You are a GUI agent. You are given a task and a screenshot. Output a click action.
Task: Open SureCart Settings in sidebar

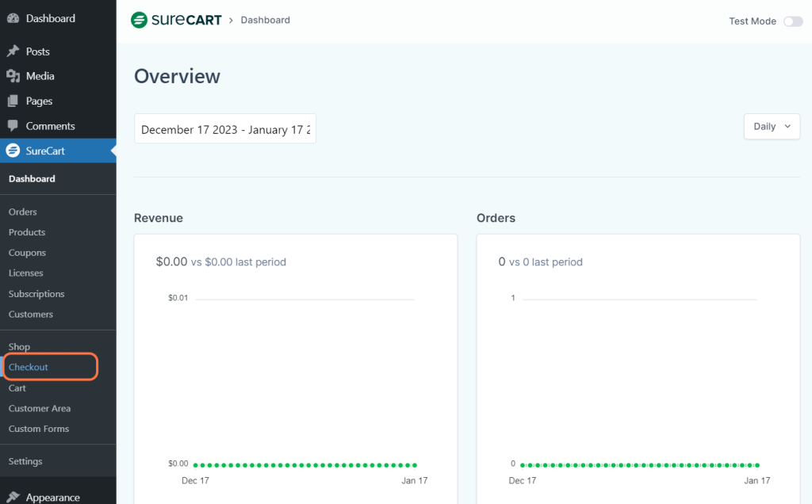click(25, 461)
